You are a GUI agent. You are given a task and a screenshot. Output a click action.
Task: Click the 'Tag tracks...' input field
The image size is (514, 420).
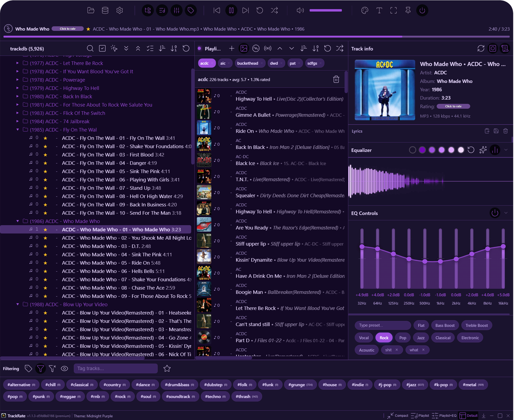[115, 368]
